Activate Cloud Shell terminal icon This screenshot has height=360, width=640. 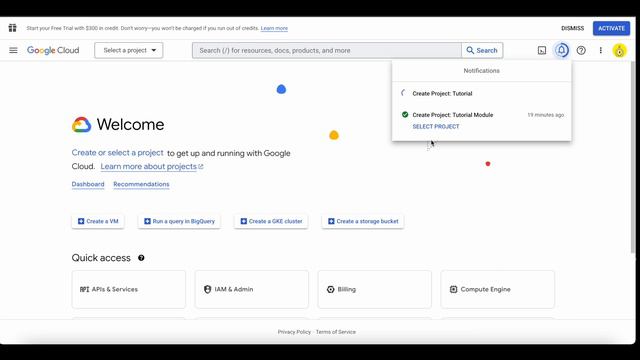[x=542, y=50]
